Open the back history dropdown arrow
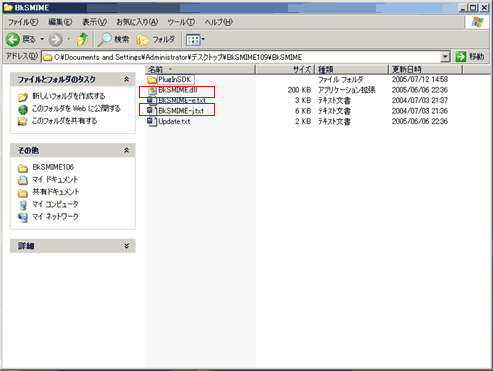Image resolution: width=493 pixels, height=371 pixels. [x=42, y=40]
